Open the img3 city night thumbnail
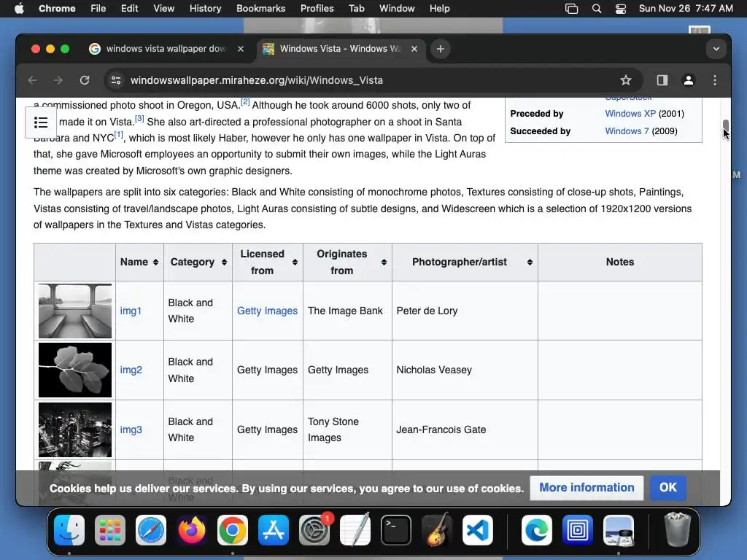747x560 pixels. pos(75,430)
